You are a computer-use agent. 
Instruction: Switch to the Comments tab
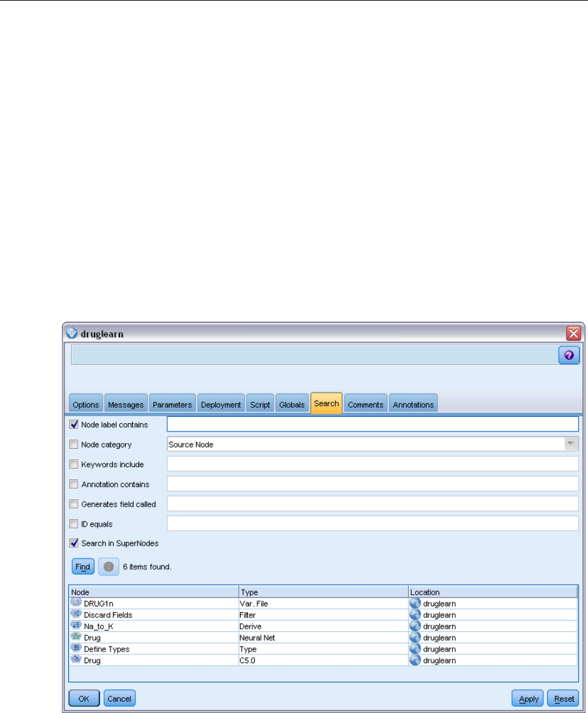point(366,404)
